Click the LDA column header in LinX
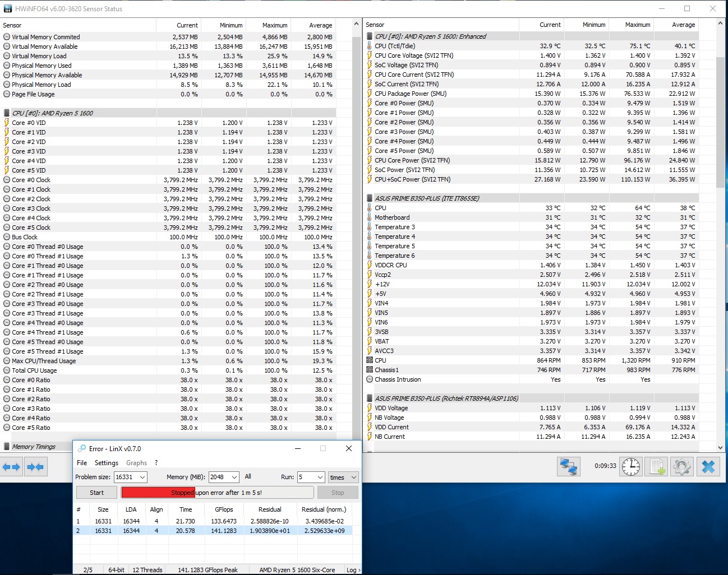 point(131,509)
